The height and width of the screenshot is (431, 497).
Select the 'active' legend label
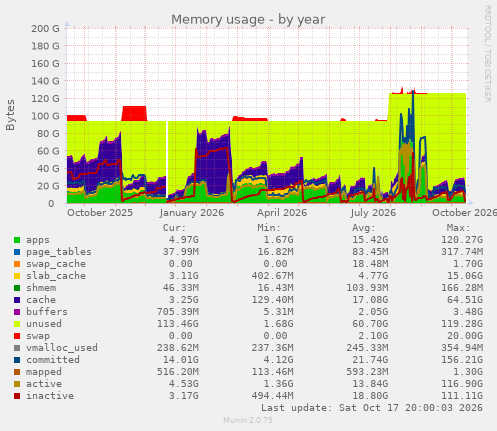[44, 384]
